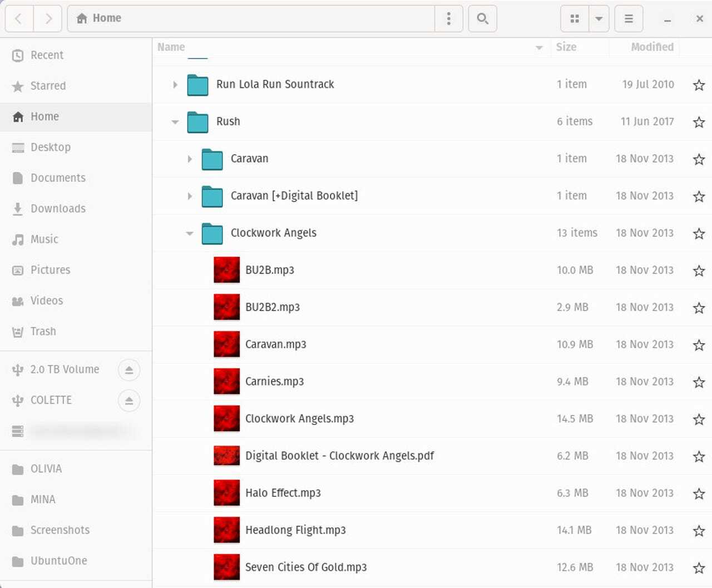The width and height of the screenshot is (712, 588).
Task: Open Documents in the sidebar
Action: [x=76, y=178]
